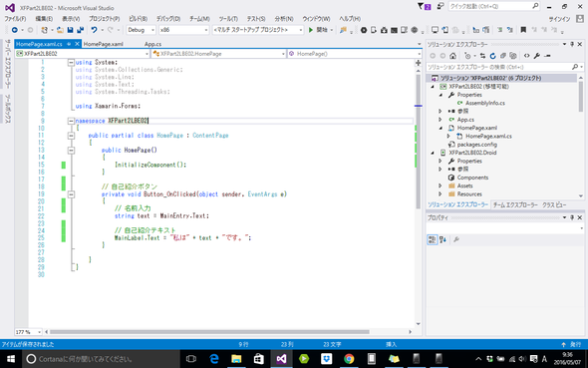Toggle pin on the HomePage.xaml.cs tab
This screenshot has width=588, height=368.
pos(69,44)
